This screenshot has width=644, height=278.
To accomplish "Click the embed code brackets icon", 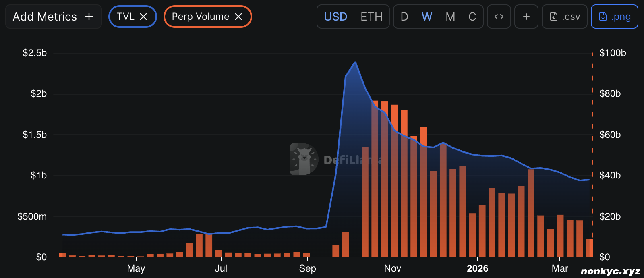I will tap(499, 17).
